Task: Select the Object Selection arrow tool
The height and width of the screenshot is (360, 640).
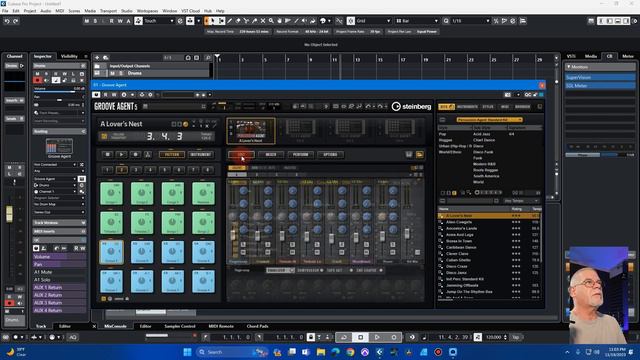Action: click(x=212, y=21)
